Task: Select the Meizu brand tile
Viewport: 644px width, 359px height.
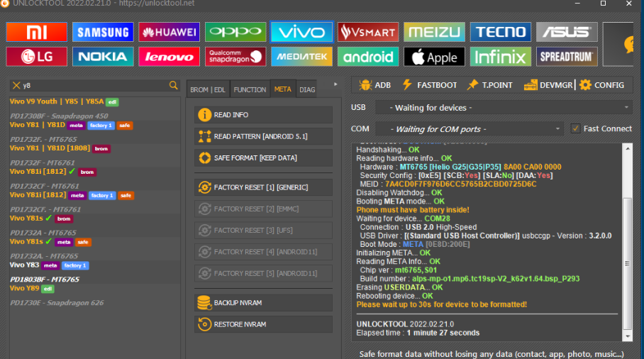Action: (x=434, y=32)
